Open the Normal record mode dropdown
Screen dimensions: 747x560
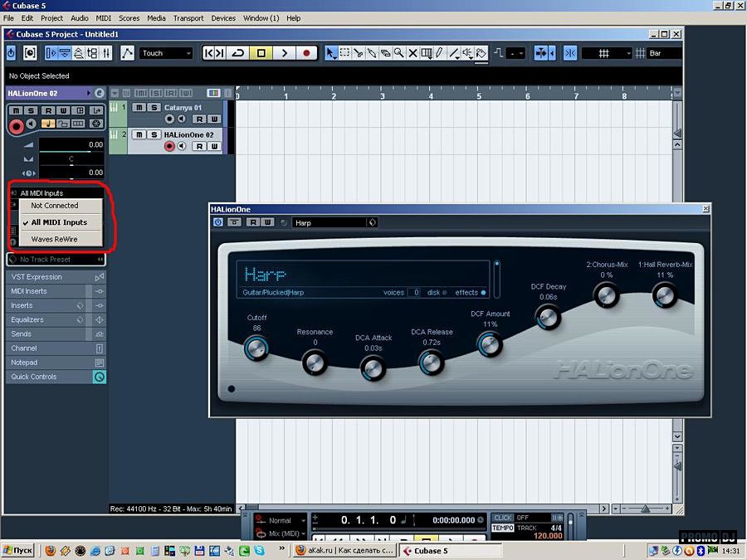click(286, 520)
